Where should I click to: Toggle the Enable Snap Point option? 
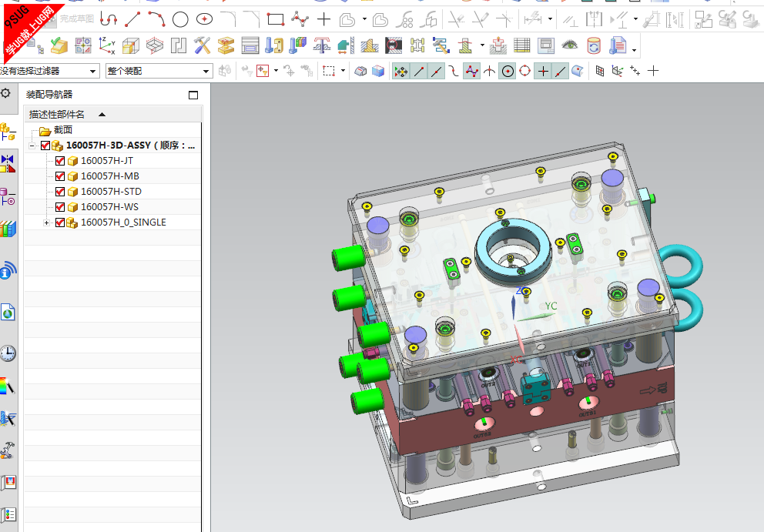click(401, 71)
